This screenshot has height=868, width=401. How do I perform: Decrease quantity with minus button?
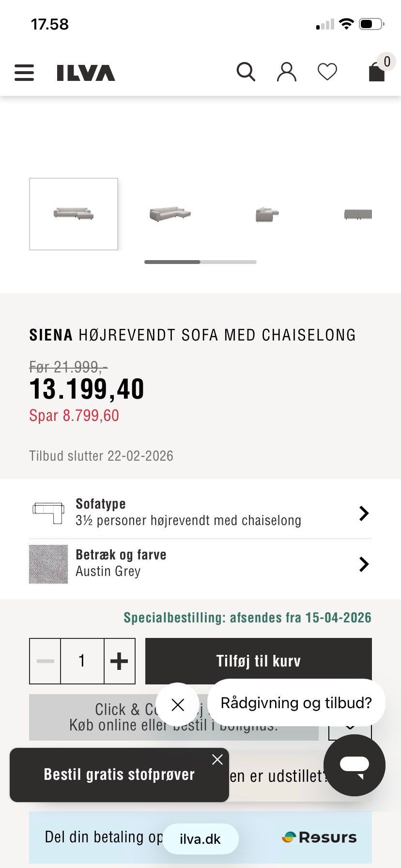tap(46, 661)
